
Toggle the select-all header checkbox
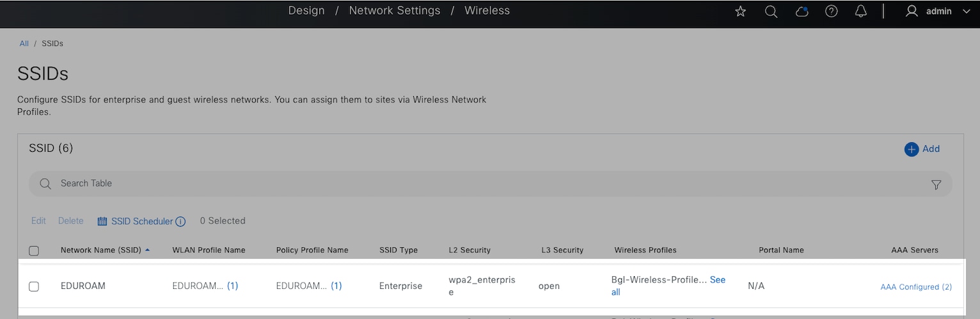pyautogui.click(x=34, y=250)
